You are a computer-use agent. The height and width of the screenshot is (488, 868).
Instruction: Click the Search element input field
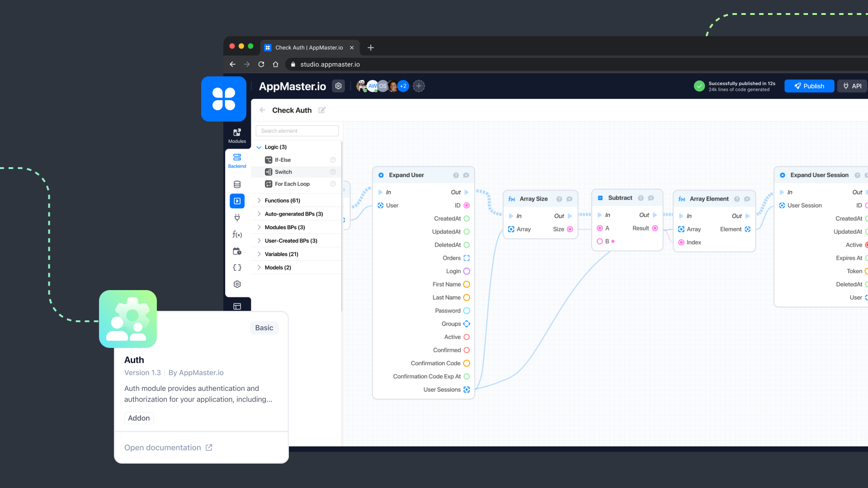(x=297, y=131)
